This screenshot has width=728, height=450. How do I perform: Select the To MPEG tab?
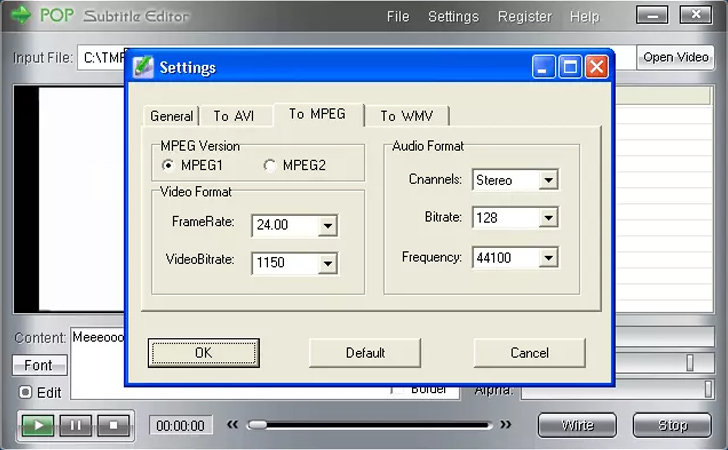tap(318, 114)
